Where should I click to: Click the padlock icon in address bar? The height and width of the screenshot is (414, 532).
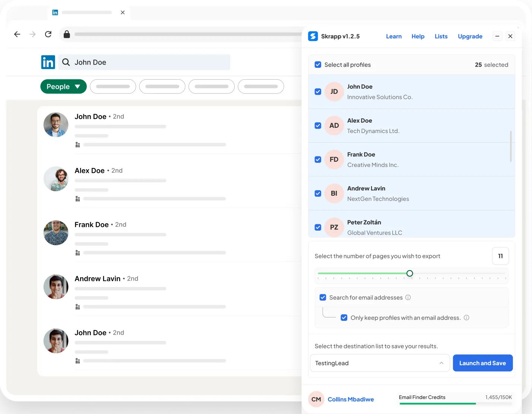67,34
